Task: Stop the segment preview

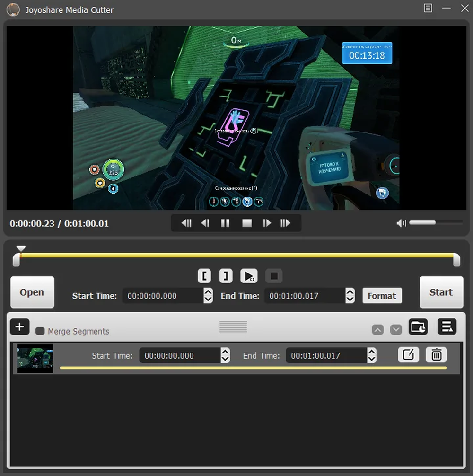Action: click(274, 276)
